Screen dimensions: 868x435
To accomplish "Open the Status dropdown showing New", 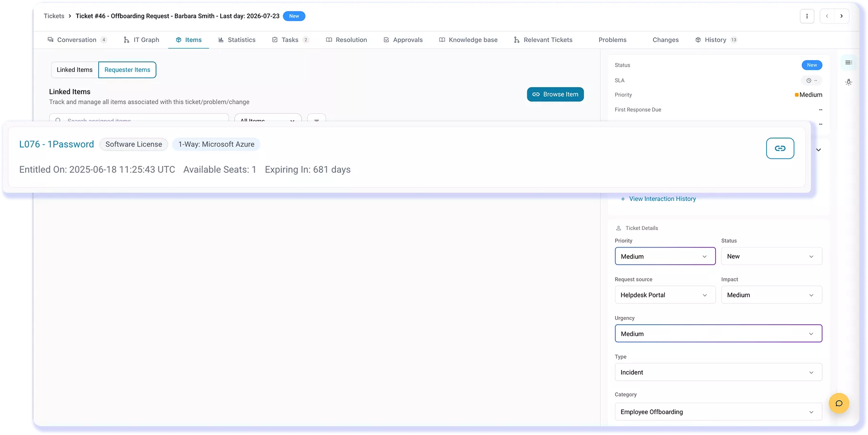I will (771, 256).
